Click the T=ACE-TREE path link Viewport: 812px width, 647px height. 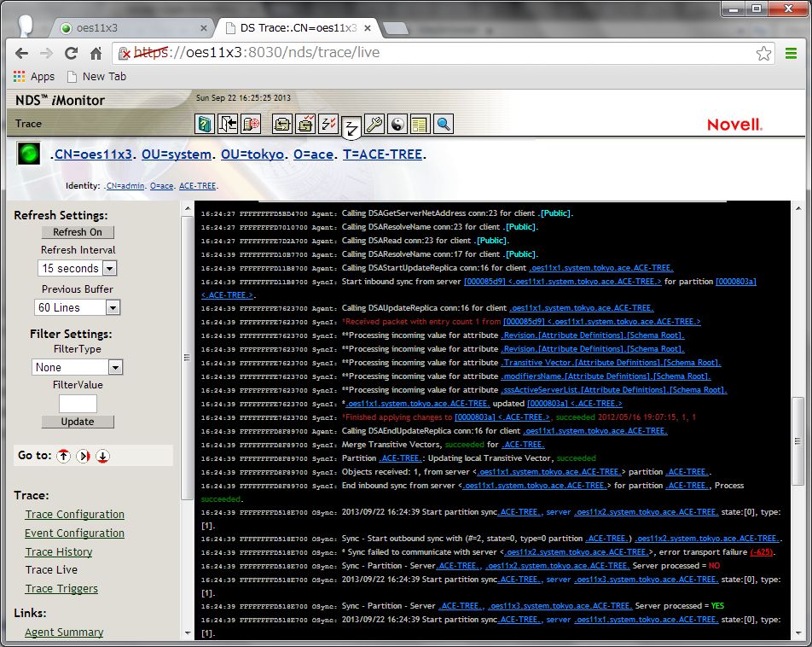pos(383,154)
